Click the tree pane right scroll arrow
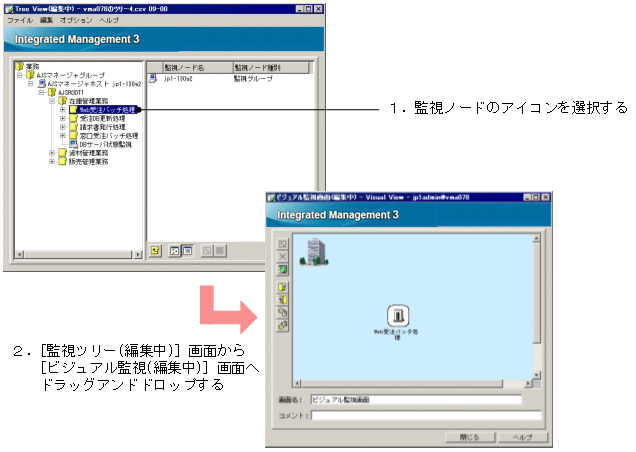 [138, 255]
